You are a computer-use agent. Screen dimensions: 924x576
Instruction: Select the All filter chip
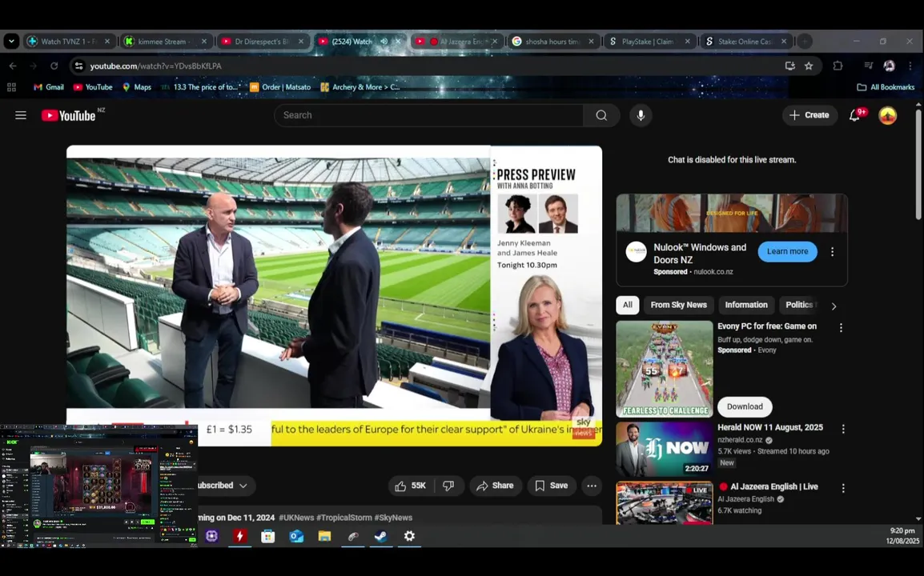point(628,305)
